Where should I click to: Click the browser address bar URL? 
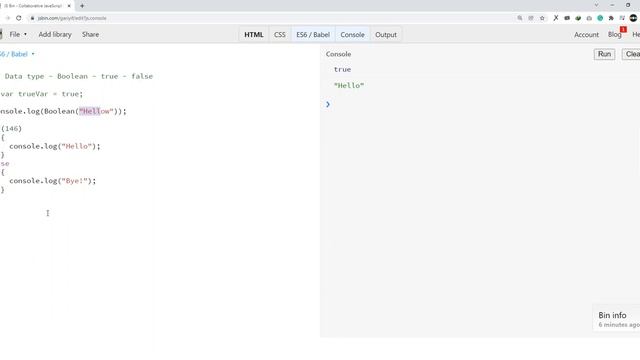pyautogui.click(x=72, y=18)
